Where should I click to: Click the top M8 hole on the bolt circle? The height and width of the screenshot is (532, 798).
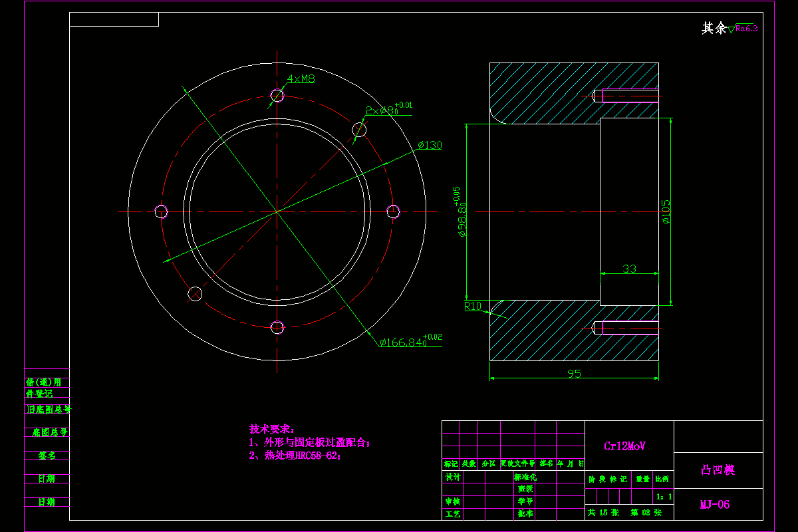click(x=277, y=96)
